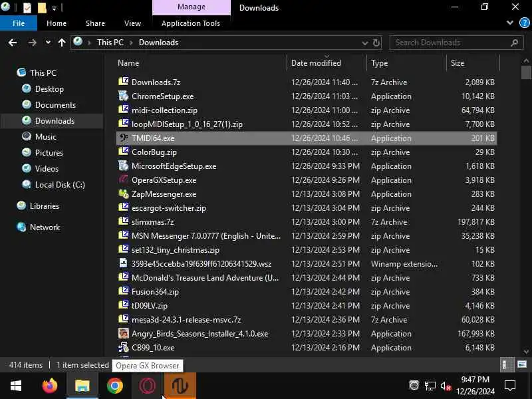This screenshot has height=399, width=532.
Task: Switch to Large icons view in status bar
Action: coord(522,364)
